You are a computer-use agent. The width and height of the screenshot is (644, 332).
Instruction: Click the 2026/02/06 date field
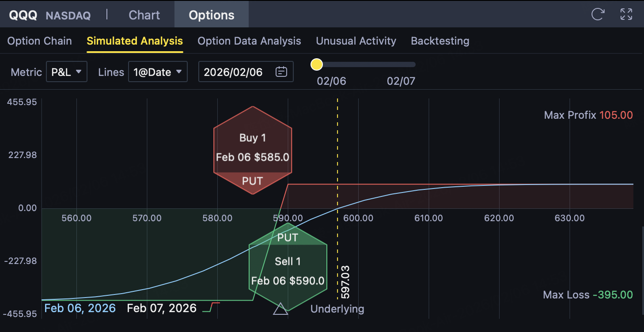tap(233, 72)
